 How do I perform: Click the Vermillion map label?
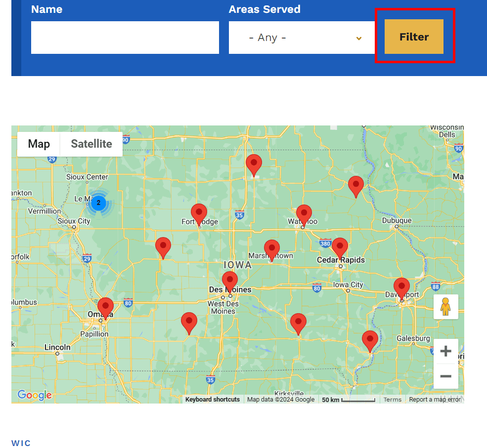coord(44,211)
